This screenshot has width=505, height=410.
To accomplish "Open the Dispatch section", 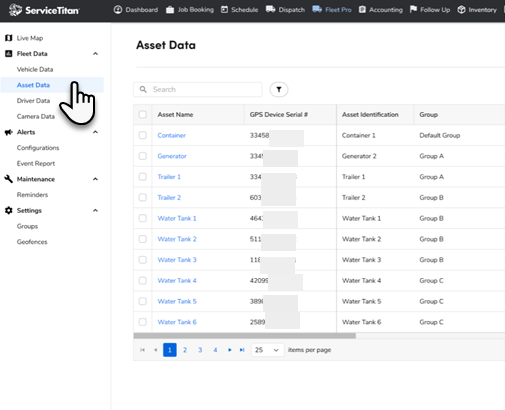I will point(285,10).
